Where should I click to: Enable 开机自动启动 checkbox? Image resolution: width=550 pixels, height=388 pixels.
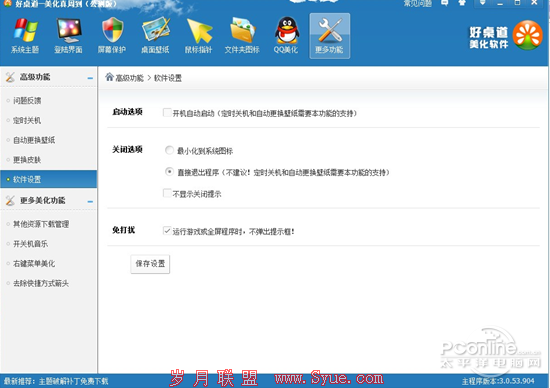tap(167, 113)
